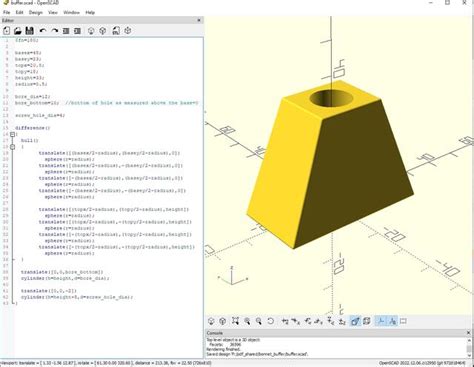The image size is (474, 367).
Task: Click the Save file icon in editor toolbar
Action: click(29, 31)
